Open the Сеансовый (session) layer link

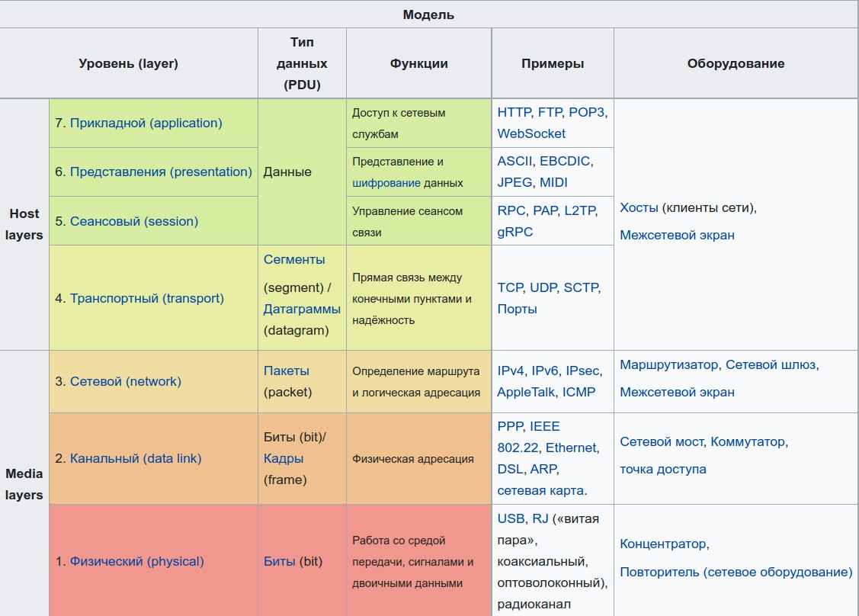(x=133, y=221)
